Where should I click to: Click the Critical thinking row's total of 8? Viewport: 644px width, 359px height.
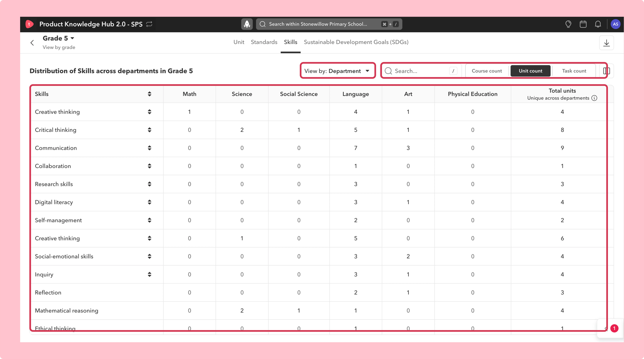pyautogui.click(x=562, y=130)
